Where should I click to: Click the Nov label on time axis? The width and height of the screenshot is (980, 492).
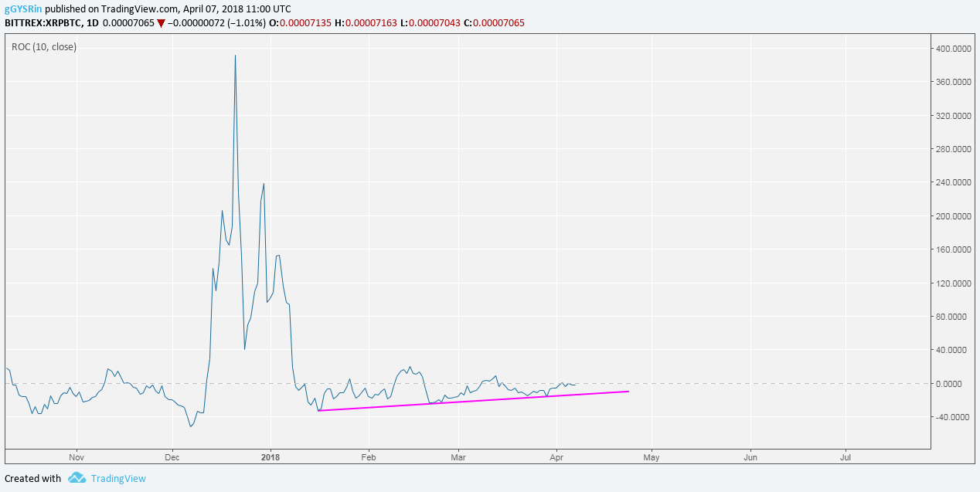76,457
